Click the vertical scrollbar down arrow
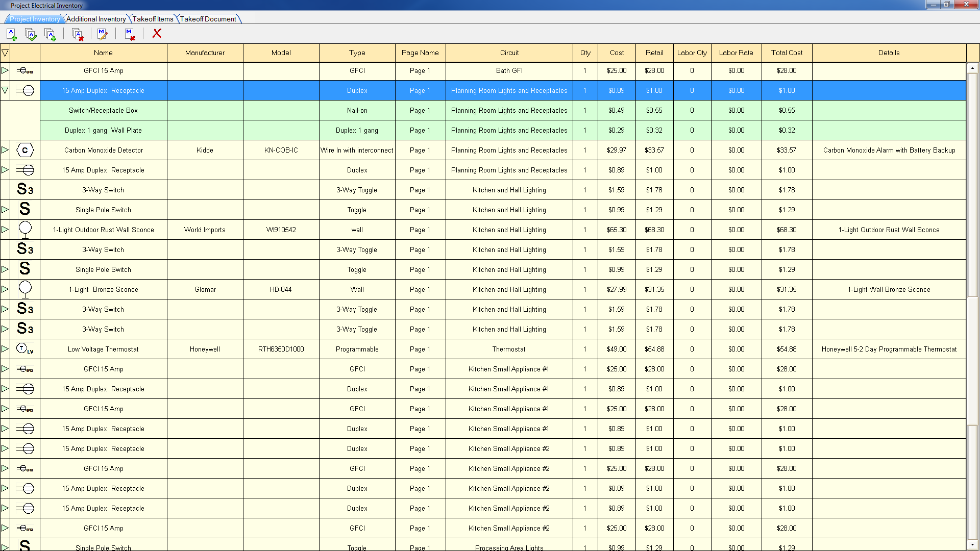Screen dimensions: 980x551 [972, 545]
